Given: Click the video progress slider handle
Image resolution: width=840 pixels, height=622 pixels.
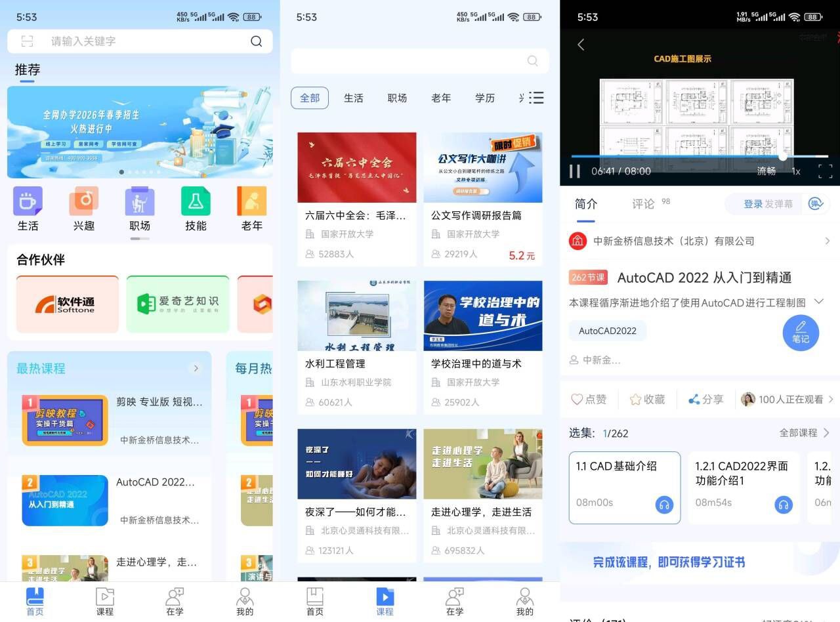Looking at the screenshot, I should [x=783, y=156].
